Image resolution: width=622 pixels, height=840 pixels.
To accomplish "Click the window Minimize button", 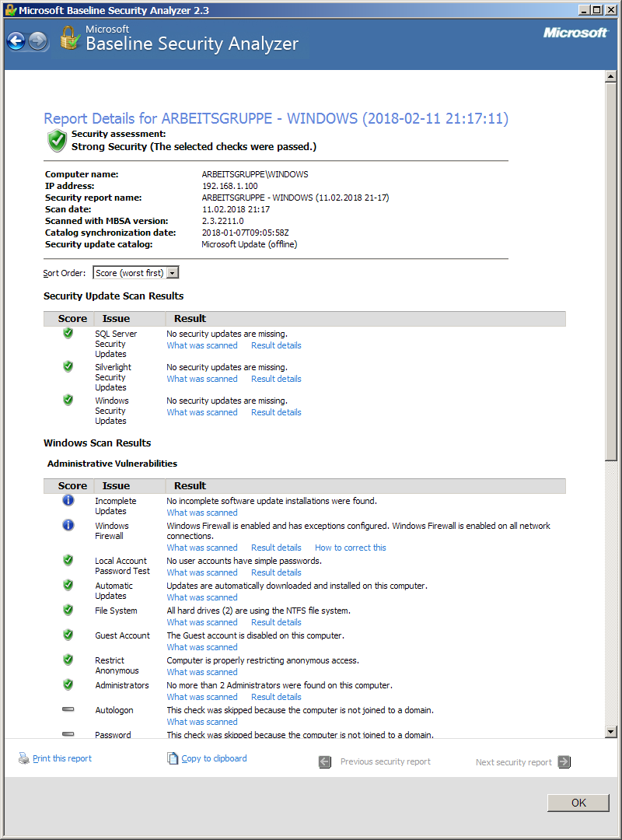I will (585, 9).
